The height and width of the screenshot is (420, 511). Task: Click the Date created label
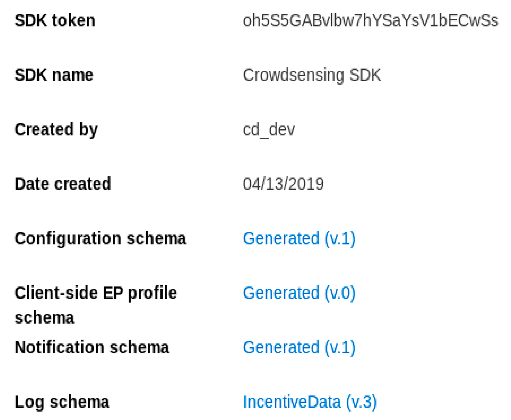pos(63,184)
